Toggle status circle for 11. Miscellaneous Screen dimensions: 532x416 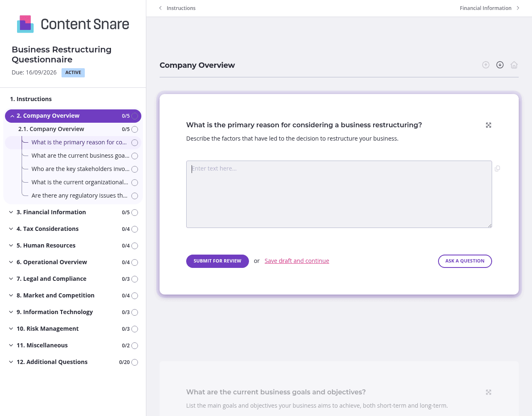coord(135,346)
